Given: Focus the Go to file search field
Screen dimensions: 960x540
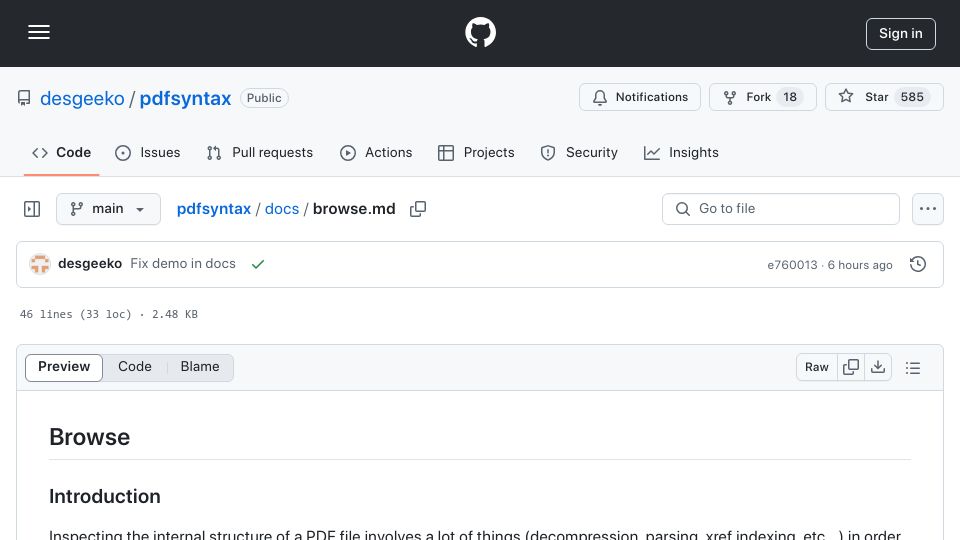Looking at the screenshot, I should [781, 209].
